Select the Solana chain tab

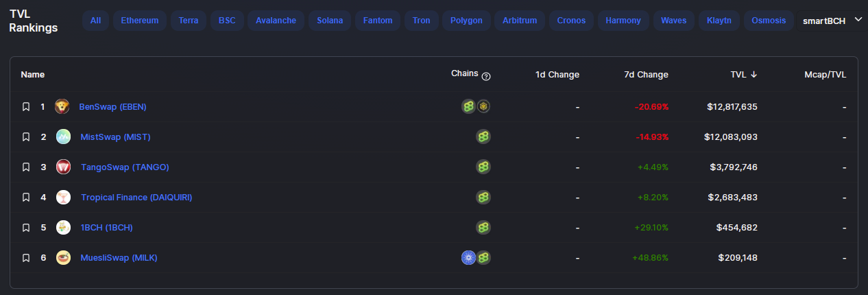click(x=330, y=21)
